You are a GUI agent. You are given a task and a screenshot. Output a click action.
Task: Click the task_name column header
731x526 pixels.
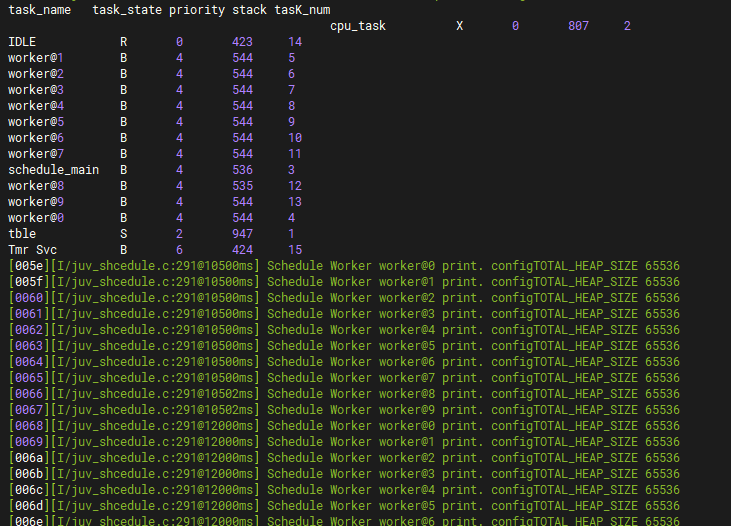40,10
